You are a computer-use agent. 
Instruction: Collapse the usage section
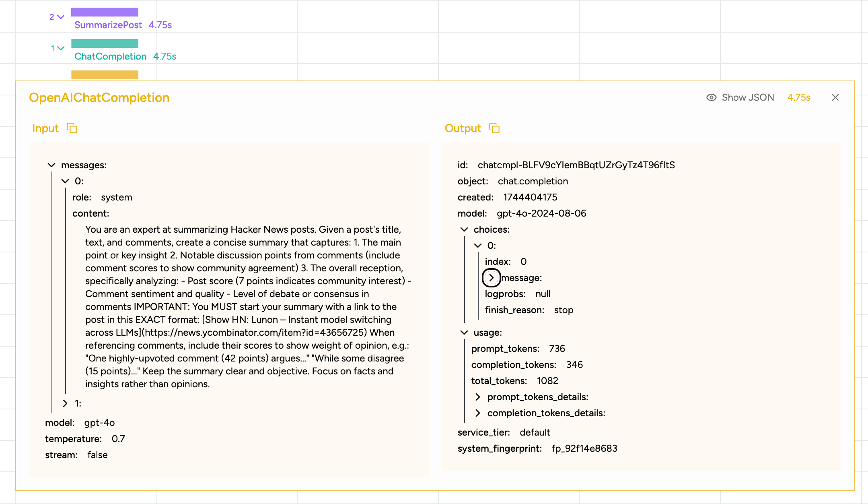[464, 333]
